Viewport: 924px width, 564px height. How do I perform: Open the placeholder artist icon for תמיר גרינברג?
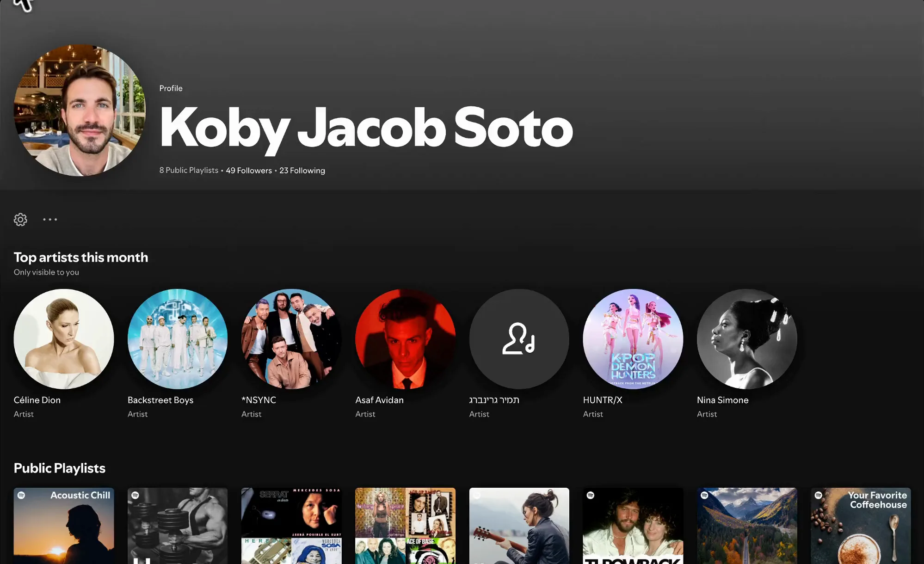519,339
